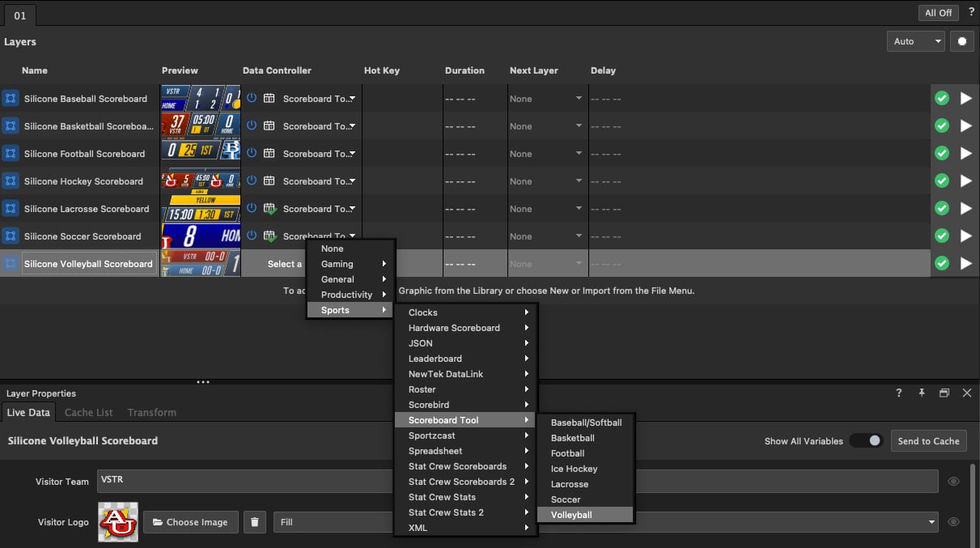Open the Next Layer dropdown for Baseball row
980x548 pixels.
coord(545,99)
